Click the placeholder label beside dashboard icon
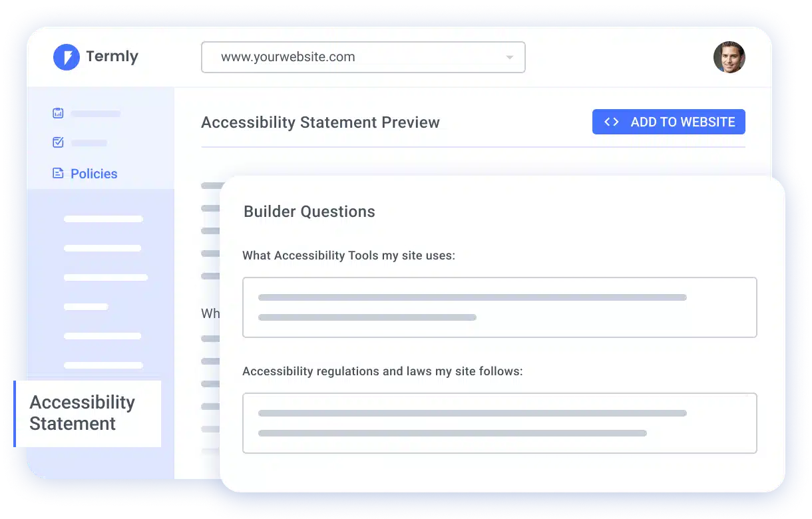Viewport: 812px width, 519px height. point(95,114)
